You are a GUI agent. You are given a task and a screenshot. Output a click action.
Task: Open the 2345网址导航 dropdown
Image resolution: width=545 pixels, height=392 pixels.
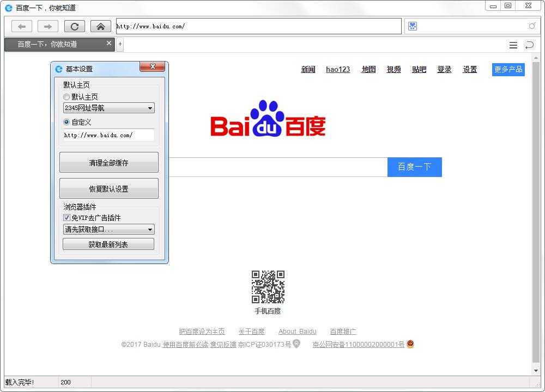[x=109, y=108]
